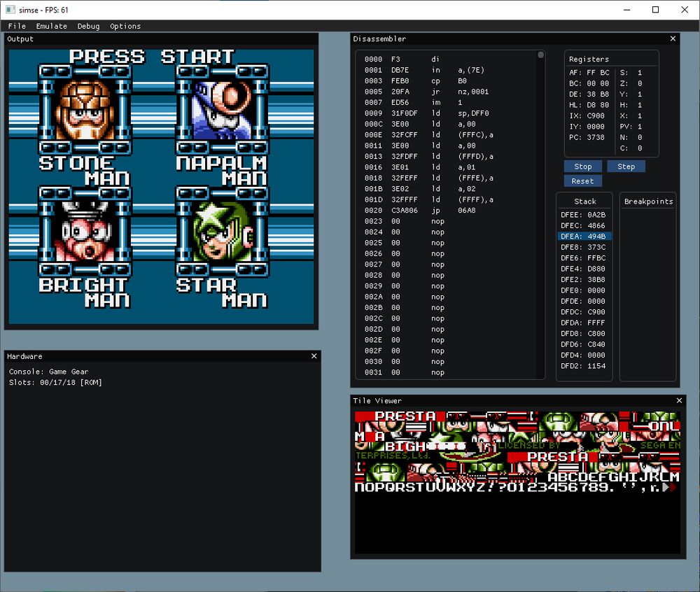Click the simse app icon in title bar
Image resolution: width=700 pixels, height=592 pixels.
pos(10,9)
